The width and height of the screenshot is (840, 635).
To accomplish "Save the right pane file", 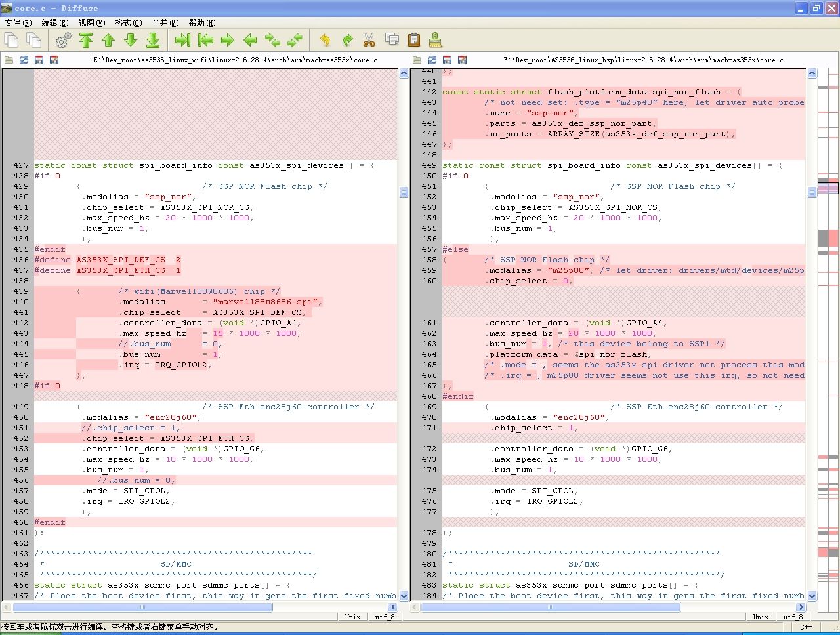I will pos(447,60).
